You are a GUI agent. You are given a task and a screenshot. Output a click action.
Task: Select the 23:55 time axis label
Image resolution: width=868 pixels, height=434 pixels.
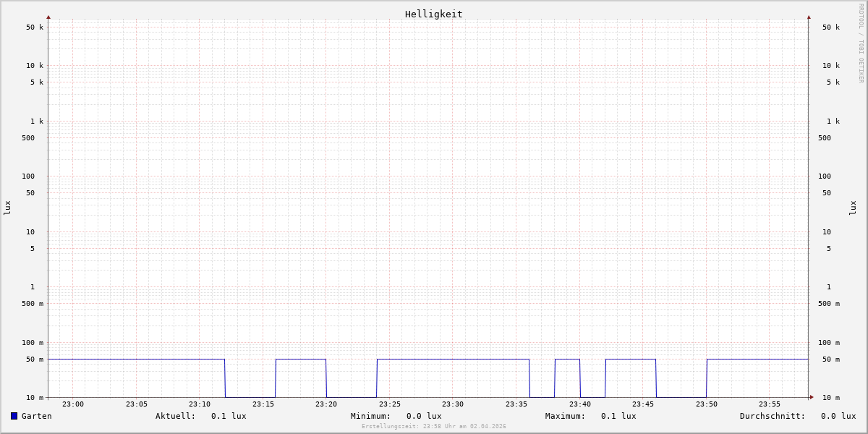point(770,404)
